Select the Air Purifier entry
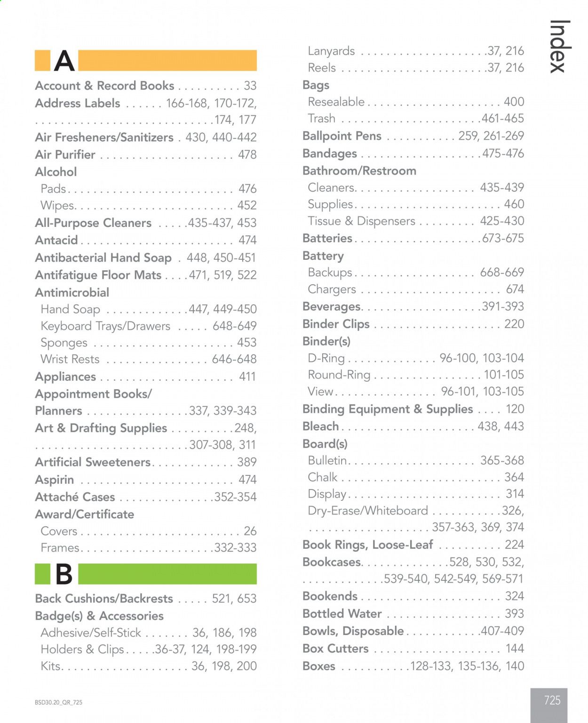Image resolution: width=588 pixels, height=723 pixels. [146, 154]
